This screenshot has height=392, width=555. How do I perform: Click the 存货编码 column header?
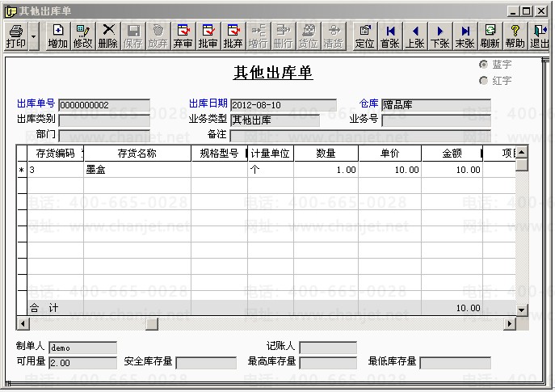[55, 154]
